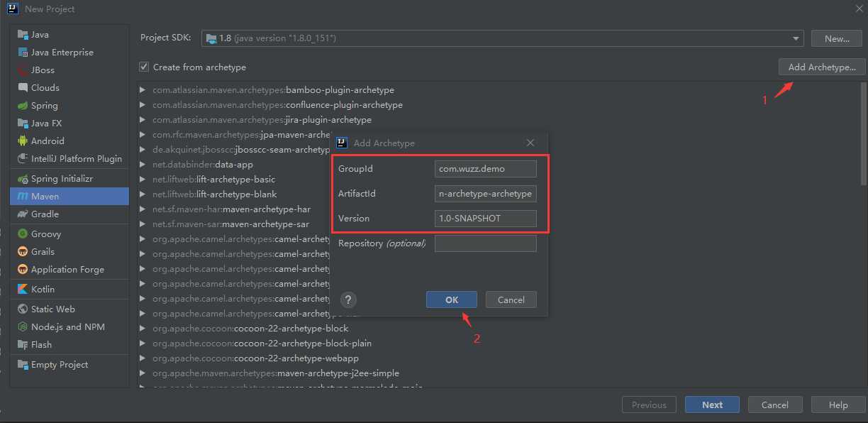The height and width of the screenshot is (423, 868).
Task: Open help via question mark in Add Archetype
Action: [348, 300]
